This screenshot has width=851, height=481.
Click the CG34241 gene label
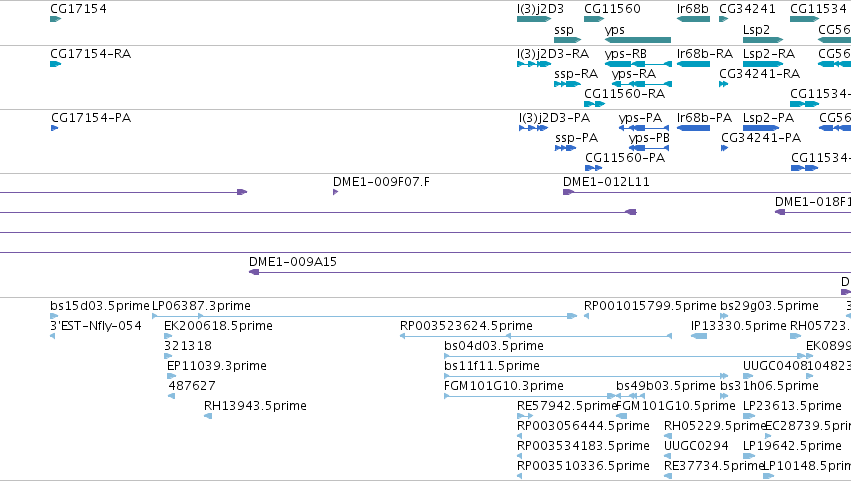tap(747, 9)
